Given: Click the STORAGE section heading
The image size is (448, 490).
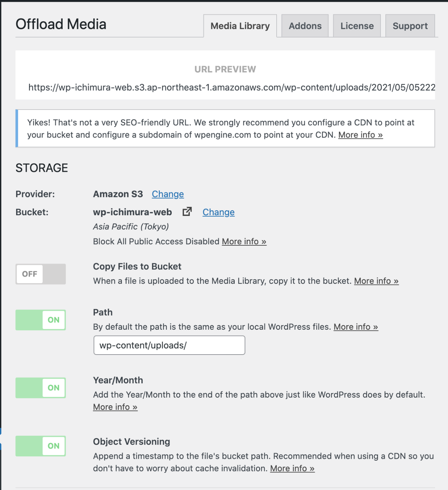Looking at the screenshot, I should pos(42,168).
